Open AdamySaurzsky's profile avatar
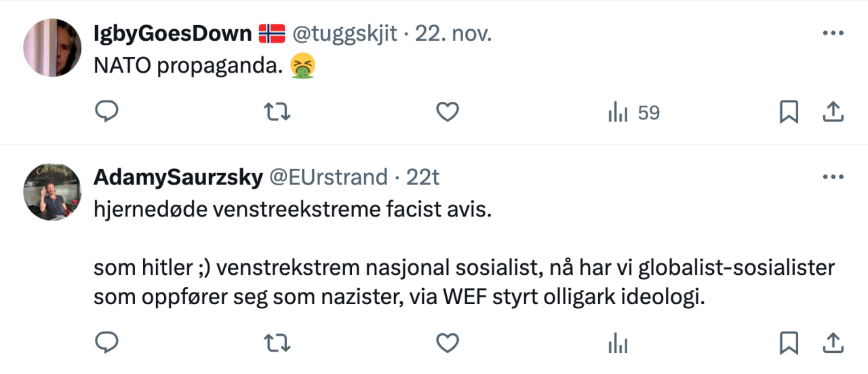The width and height of the screenshot is (868, 374). (52, 191)
